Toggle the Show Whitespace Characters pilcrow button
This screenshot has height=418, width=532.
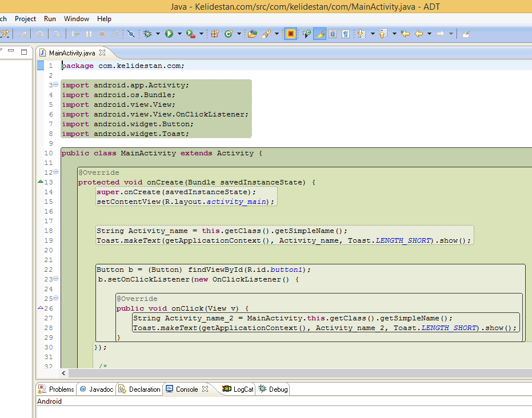(x=345, y=34)
